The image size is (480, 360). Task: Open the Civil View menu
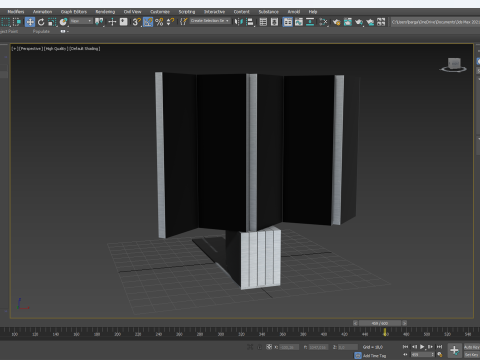click(132, 12)
